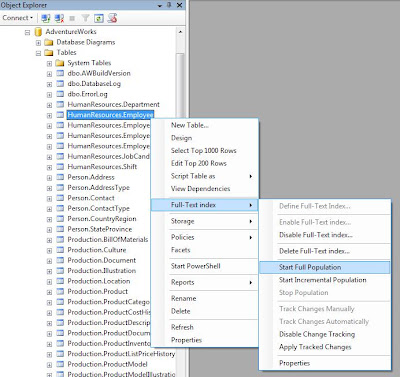
Task: Choose Facets from the context menu
Action: pos(204,250)
